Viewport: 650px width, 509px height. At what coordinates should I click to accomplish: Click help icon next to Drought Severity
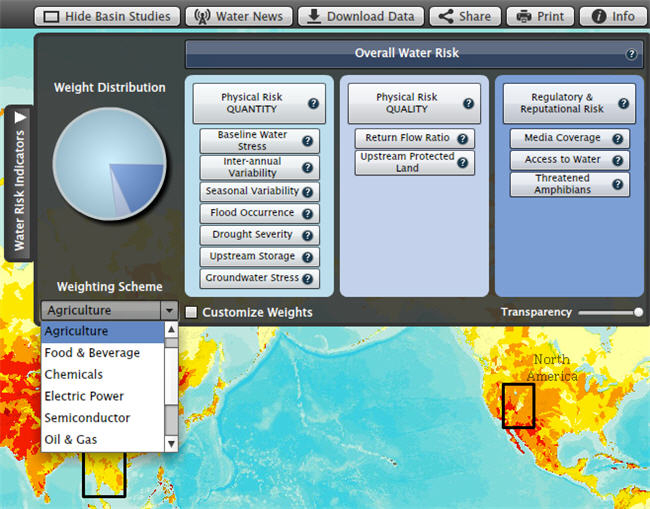pos(307,235)
